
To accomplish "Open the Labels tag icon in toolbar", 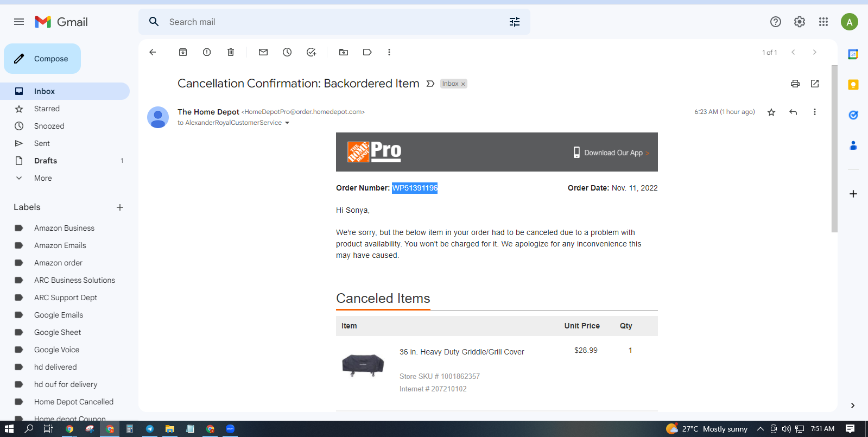I will click(368, 52).
